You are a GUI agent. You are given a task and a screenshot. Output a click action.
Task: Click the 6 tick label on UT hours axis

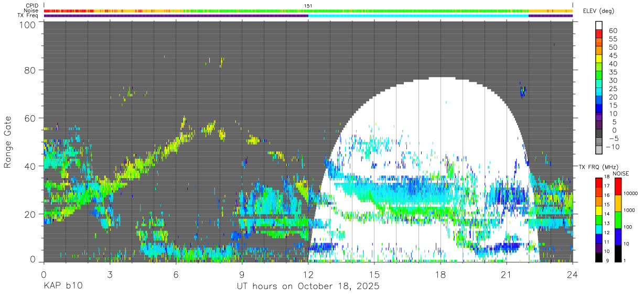point(176,274)
